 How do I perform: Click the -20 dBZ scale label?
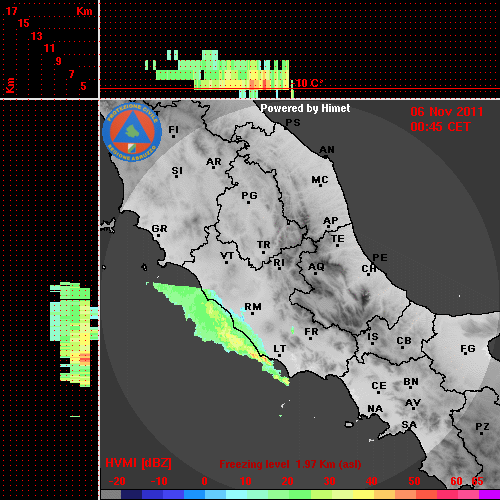tap(117, 481)
